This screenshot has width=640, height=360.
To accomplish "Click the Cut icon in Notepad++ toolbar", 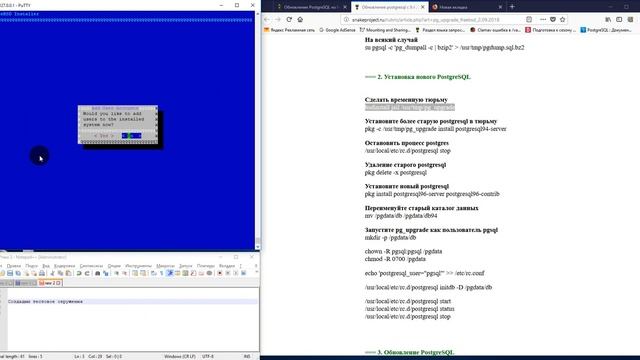I will click(52, 273).
